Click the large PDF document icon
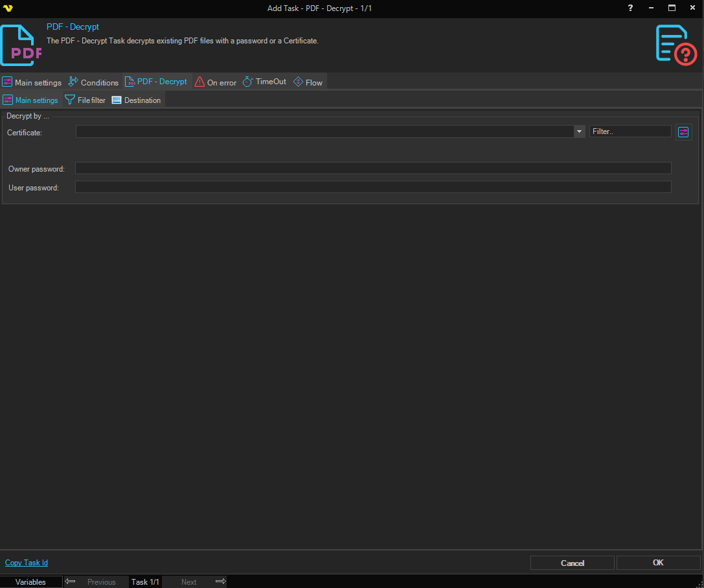 [21, 45]
